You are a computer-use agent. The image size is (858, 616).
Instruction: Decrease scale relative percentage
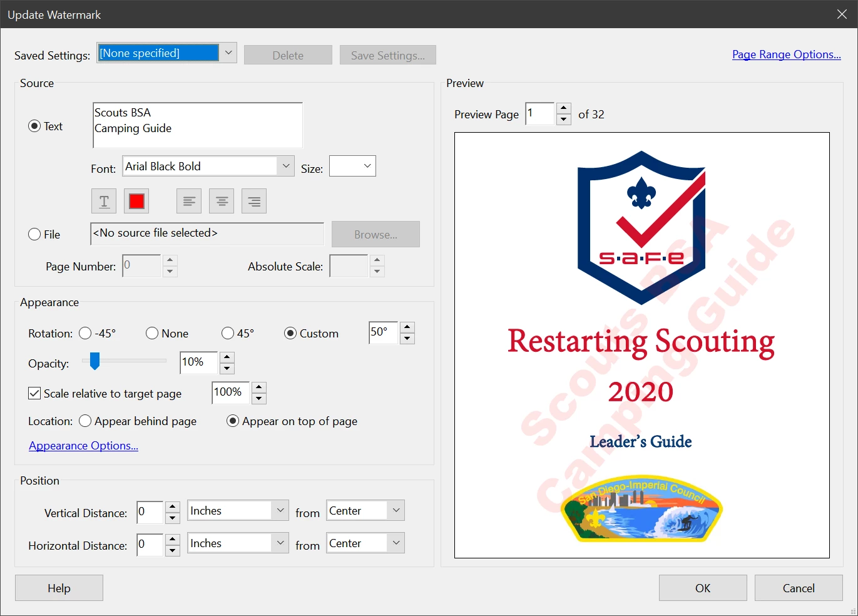coord(259,398)
